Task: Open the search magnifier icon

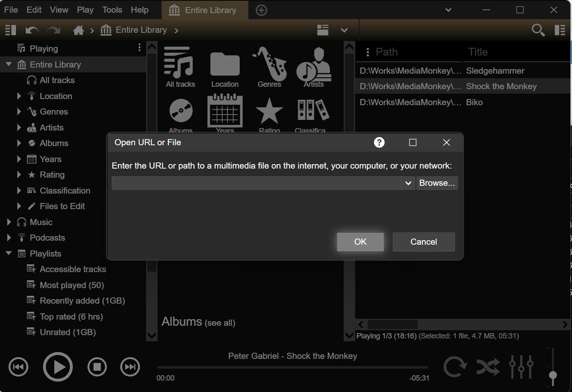Action: pos(538,30)
